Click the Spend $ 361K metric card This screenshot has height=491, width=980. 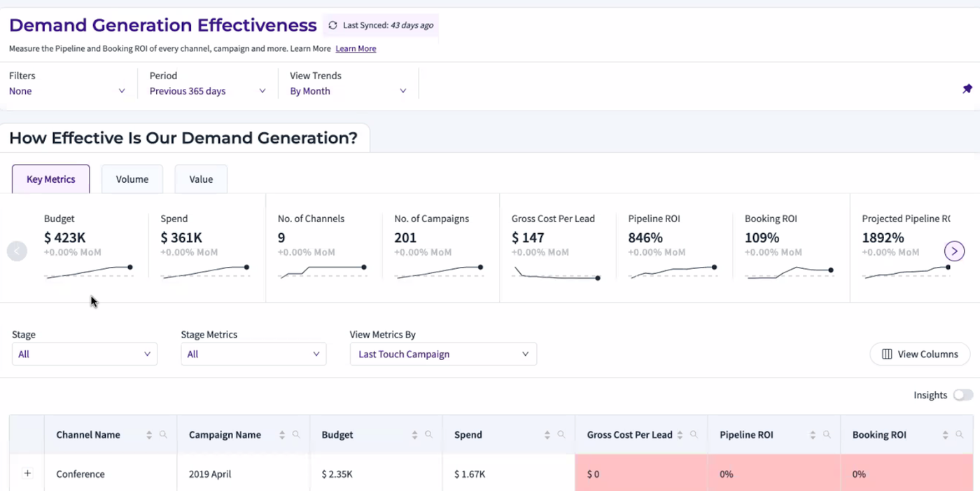[206, 248]
